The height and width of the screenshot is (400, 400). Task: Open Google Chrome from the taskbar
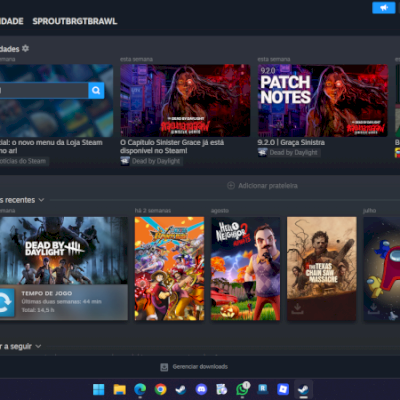160,389
